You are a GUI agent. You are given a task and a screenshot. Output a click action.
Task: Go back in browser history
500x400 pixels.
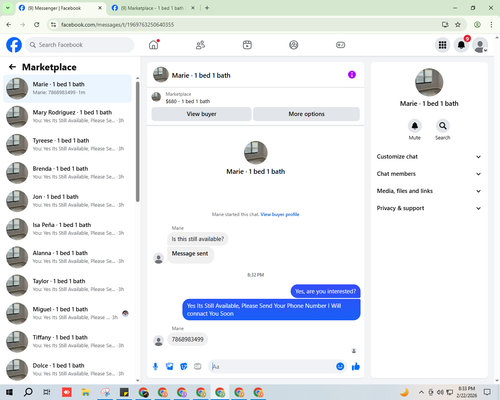click(x=9, y=25)
